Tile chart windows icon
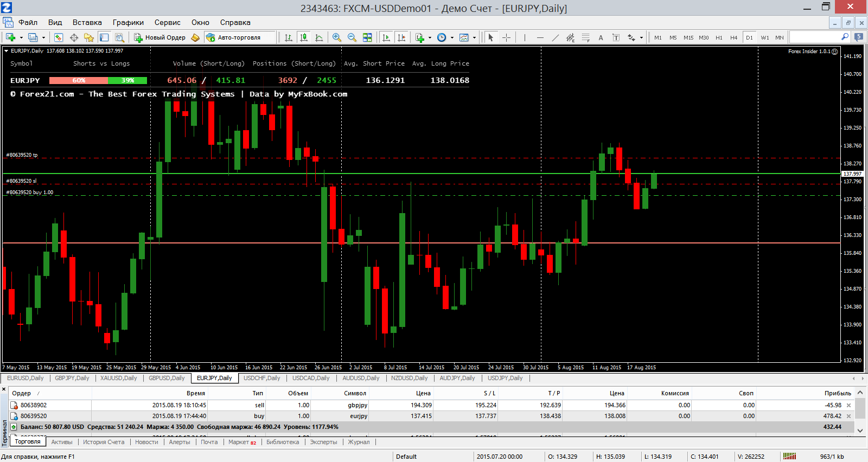Viewport: 868px width, 462px height. point(367,37)
